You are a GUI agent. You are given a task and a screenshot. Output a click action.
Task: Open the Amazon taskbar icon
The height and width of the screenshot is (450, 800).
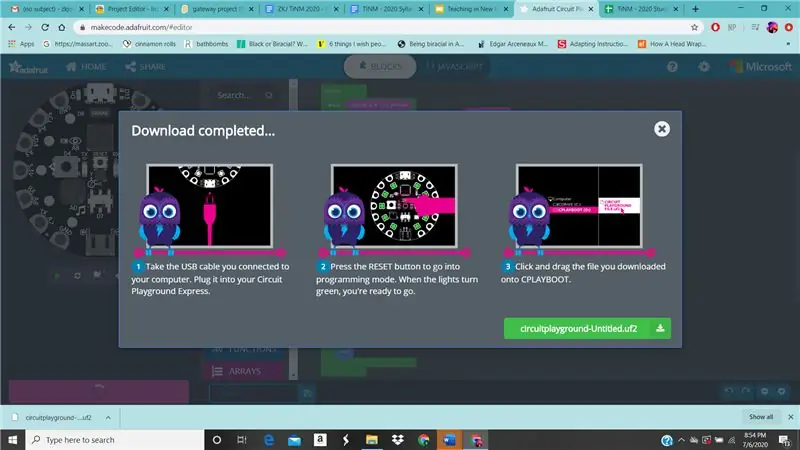coord(320,440)
